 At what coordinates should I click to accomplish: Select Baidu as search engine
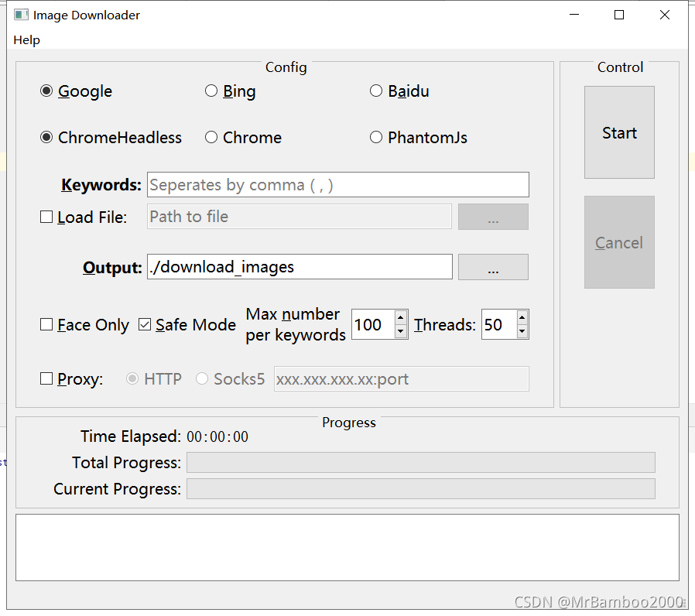pyautogui.click(x=375, y=91)
